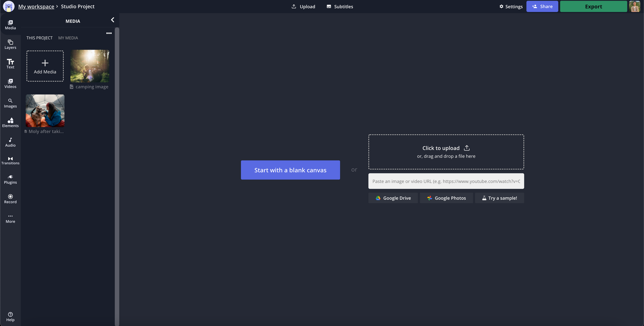Open the Layers panel
Screen dimensions: 644x326
click(x=10, y=44)
